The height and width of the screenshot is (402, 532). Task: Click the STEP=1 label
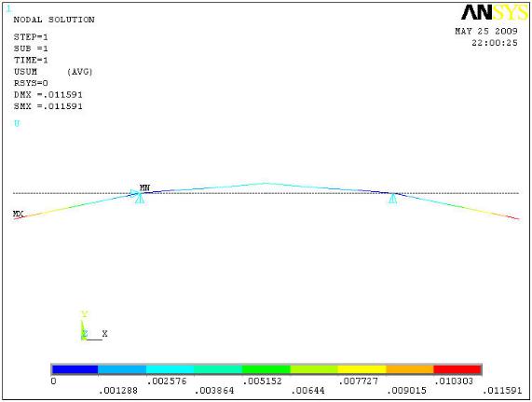pos(31,37)
